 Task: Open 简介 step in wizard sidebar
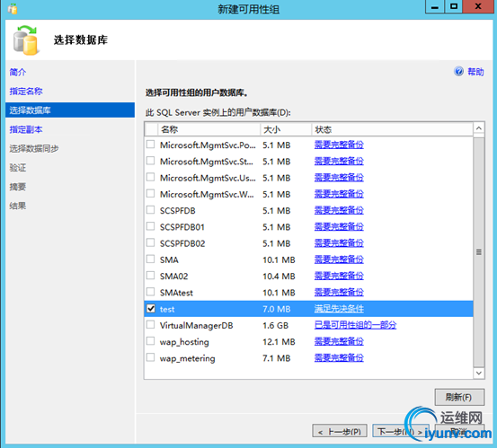tap(18, 72)
